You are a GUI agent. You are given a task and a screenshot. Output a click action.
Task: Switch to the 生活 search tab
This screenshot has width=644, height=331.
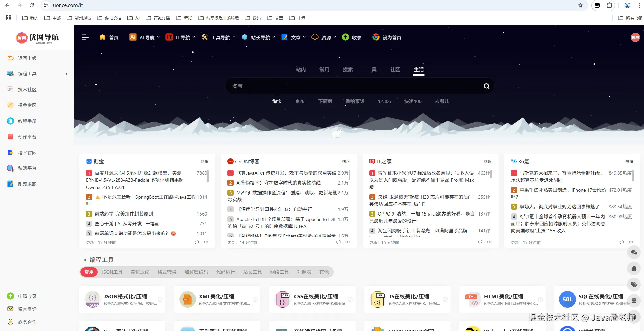(x=419, y=69)
